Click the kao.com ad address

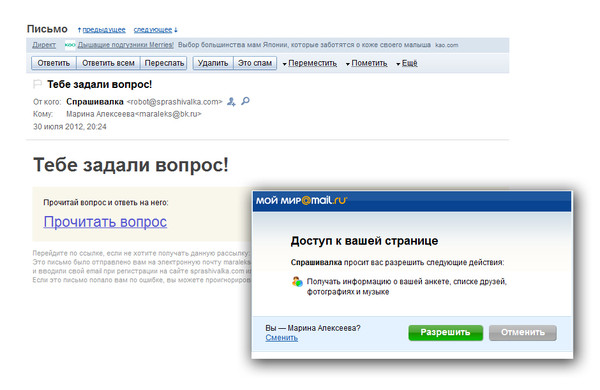[x=447, y=45]
